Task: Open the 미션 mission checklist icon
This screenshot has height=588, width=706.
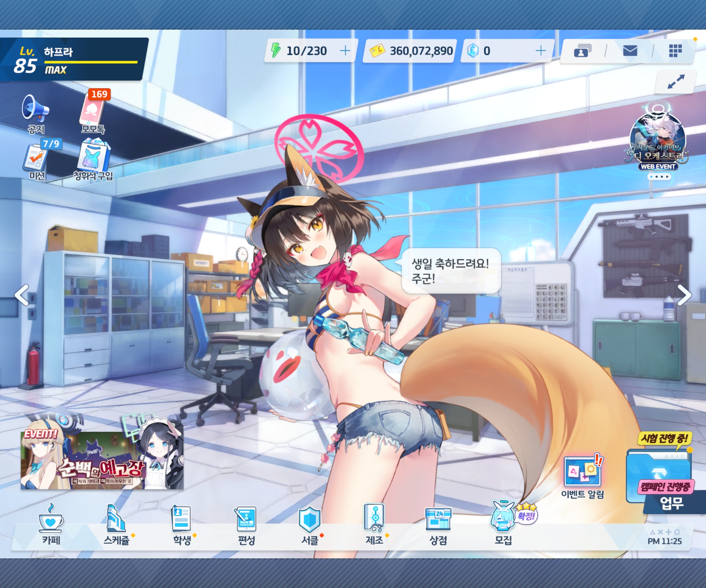Action: pos(37,161)
